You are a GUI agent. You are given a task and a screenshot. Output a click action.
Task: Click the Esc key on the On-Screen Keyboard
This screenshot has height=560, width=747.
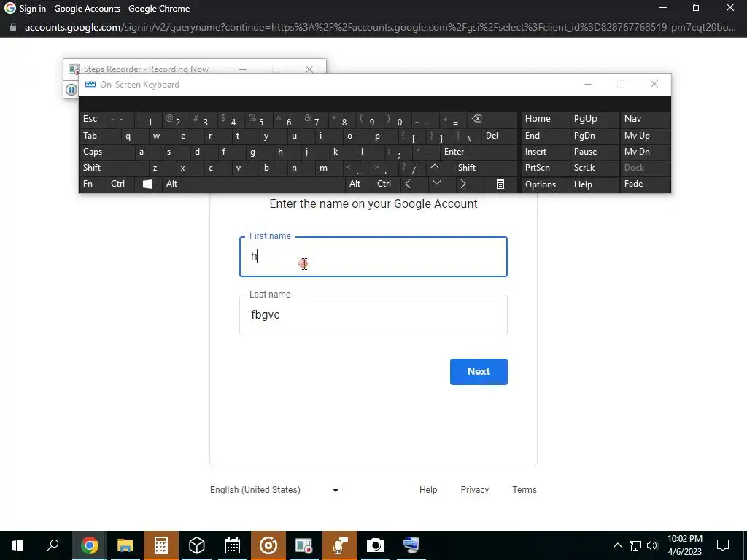[x=93, y=119]
